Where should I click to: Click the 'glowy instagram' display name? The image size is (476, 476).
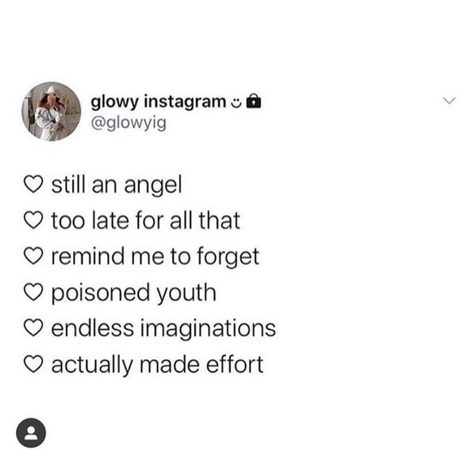pos(159,102)
